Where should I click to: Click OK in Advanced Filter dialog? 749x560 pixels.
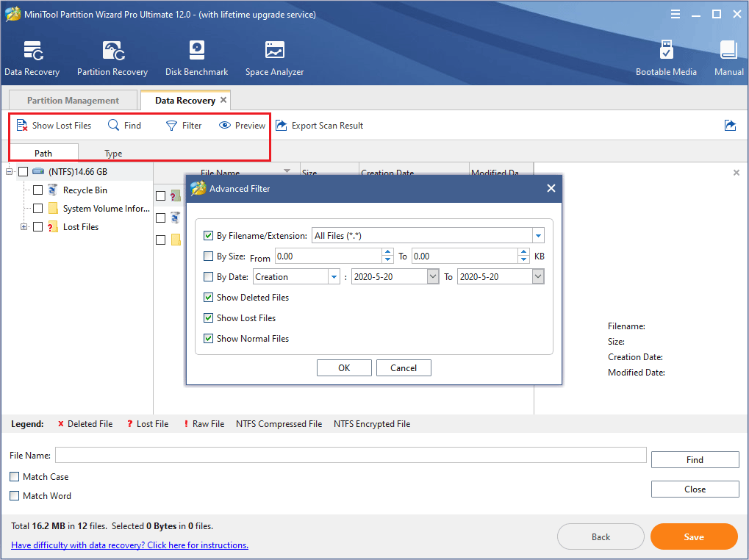pos(345,367)
